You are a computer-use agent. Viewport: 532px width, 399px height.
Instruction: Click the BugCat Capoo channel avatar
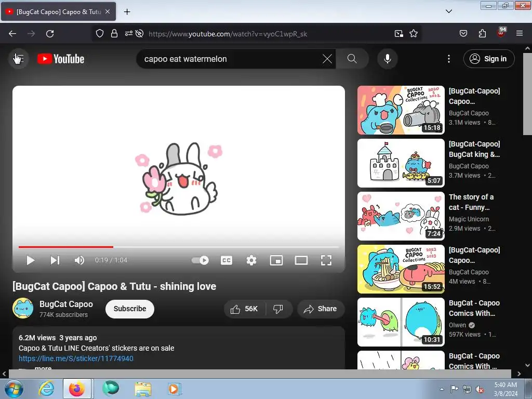click(x=23, y=308)
